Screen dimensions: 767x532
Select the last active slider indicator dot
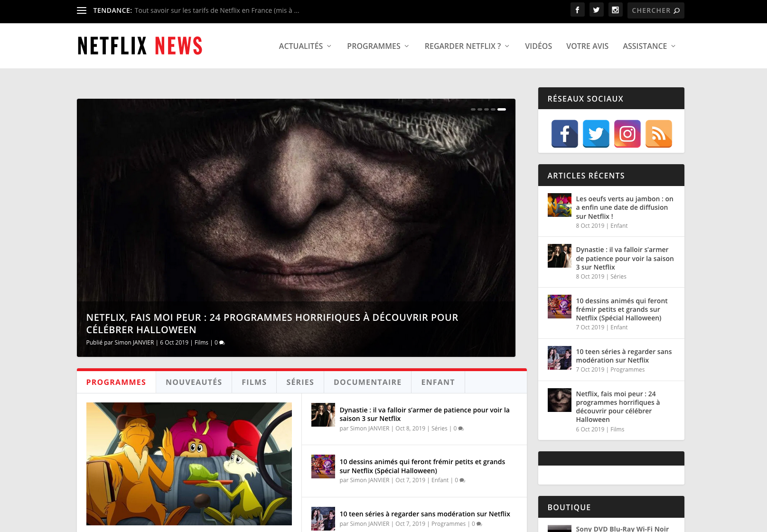point(502,109)
